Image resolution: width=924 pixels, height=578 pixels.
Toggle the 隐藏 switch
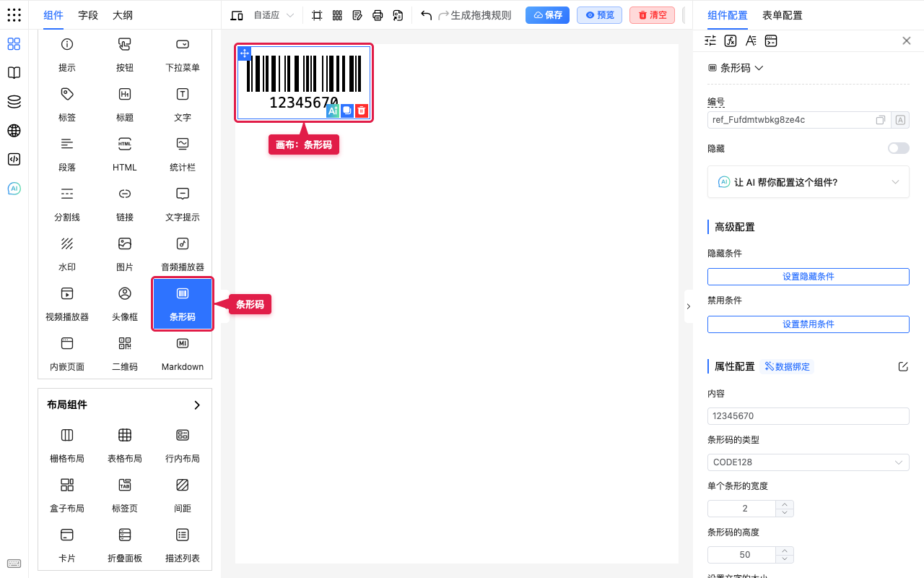[x=899, y=148]
